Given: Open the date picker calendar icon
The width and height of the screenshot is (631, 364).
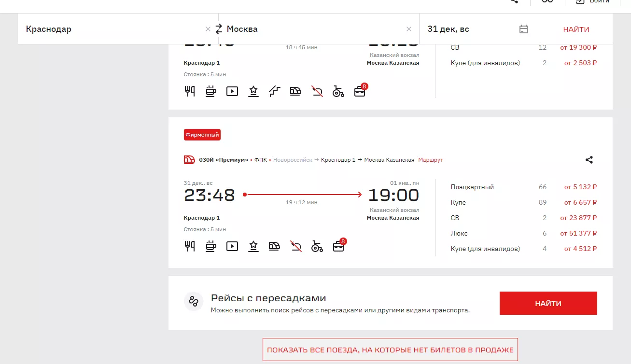Looking at the screenshot, I should tap(524, 29).
